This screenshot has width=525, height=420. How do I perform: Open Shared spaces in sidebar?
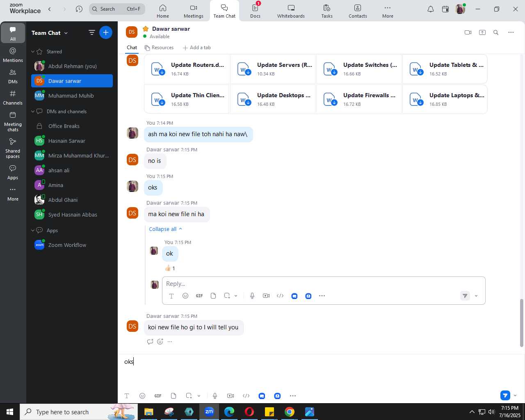[x=13, y=148]
